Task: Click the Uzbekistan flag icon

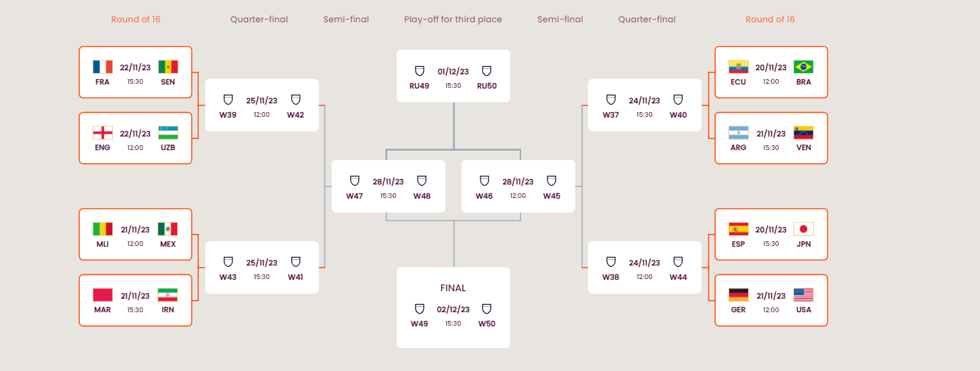Action: click(168, 132)
